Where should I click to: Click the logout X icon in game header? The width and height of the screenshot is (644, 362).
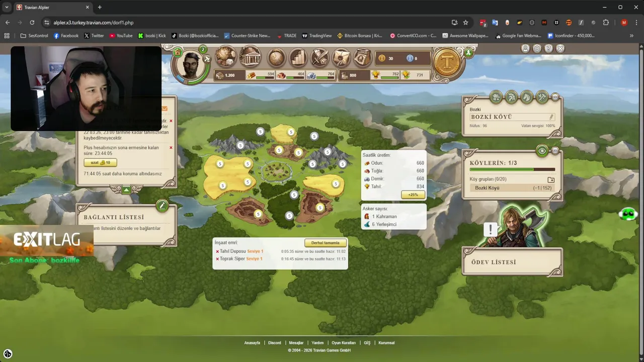click(560, 48)
